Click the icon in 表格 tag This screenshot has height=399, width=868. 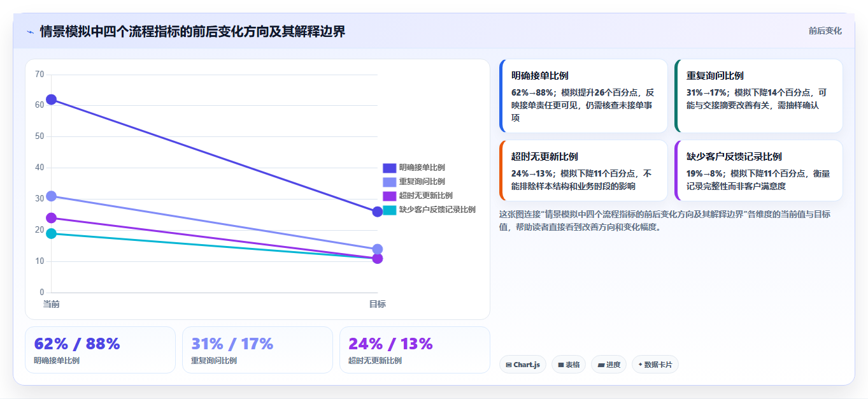(x=561, y=365)
